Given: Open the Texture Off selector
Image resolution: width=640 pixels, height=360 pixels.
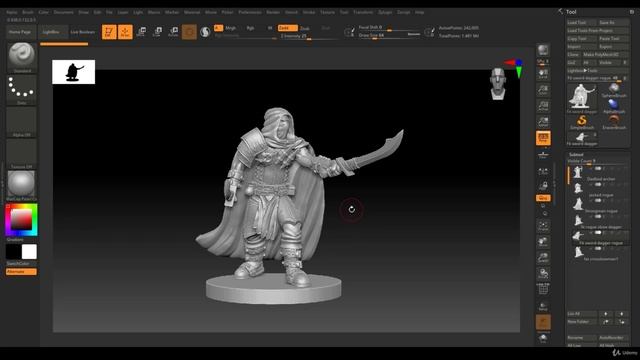Looking at the screenshot, I should click(x=21, y=154).
